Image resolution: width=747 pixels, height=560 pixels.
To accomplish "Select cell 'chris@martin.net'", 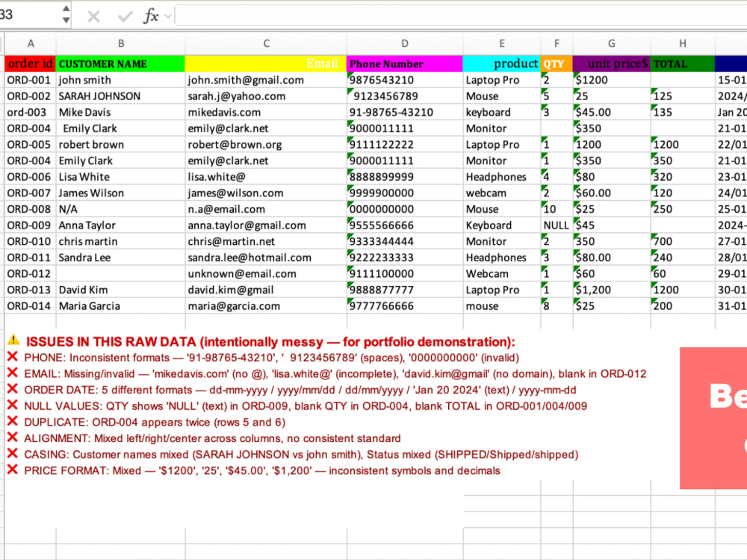I will (266, 241).
